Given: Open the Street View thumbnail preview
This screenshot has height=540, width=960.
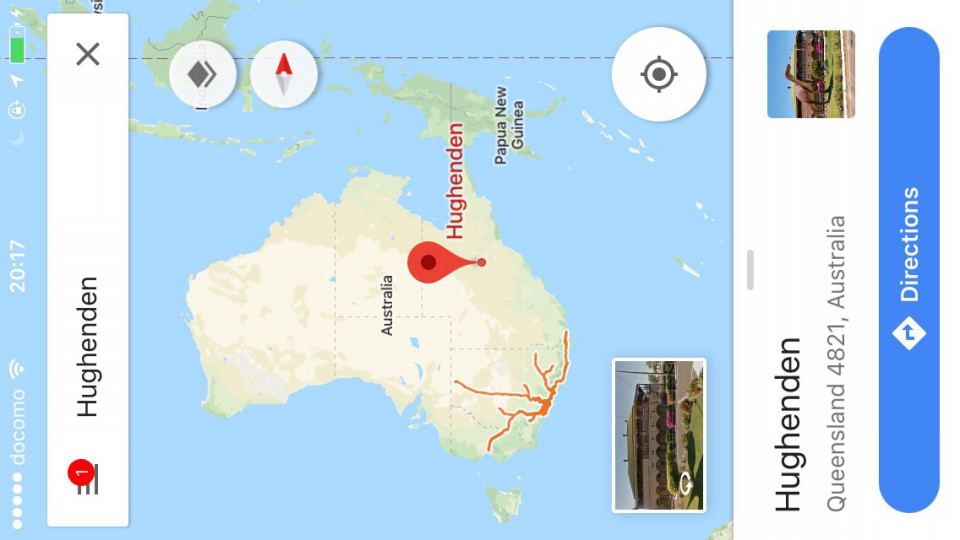Looking at the screenshot, I should 659,435.
